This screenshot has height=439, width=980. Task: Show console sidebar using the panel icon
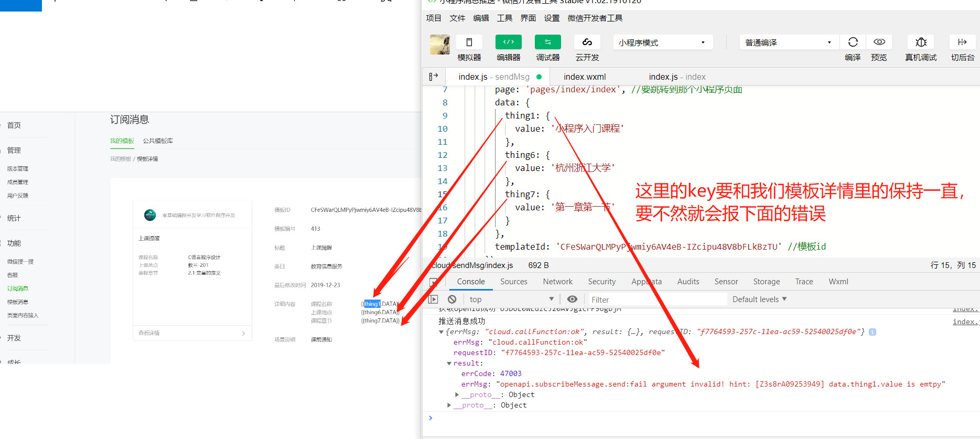click(x=433, y=299)
